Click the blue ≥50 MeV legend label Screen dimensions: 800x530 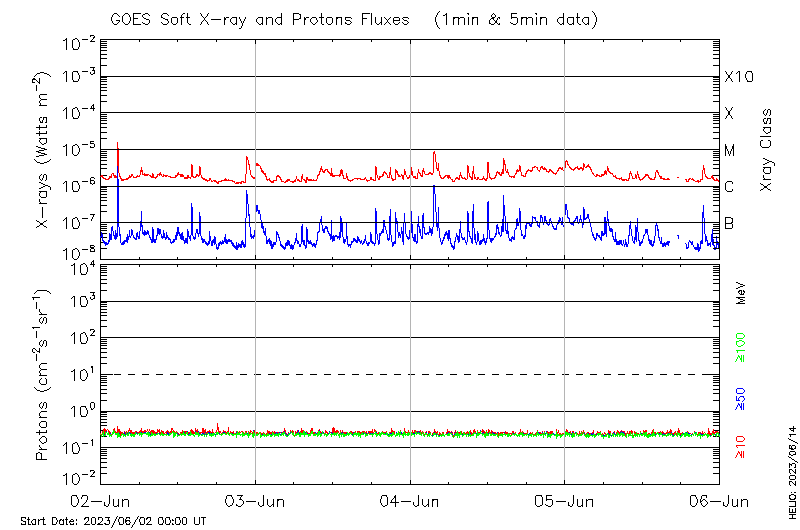(741, 398)
